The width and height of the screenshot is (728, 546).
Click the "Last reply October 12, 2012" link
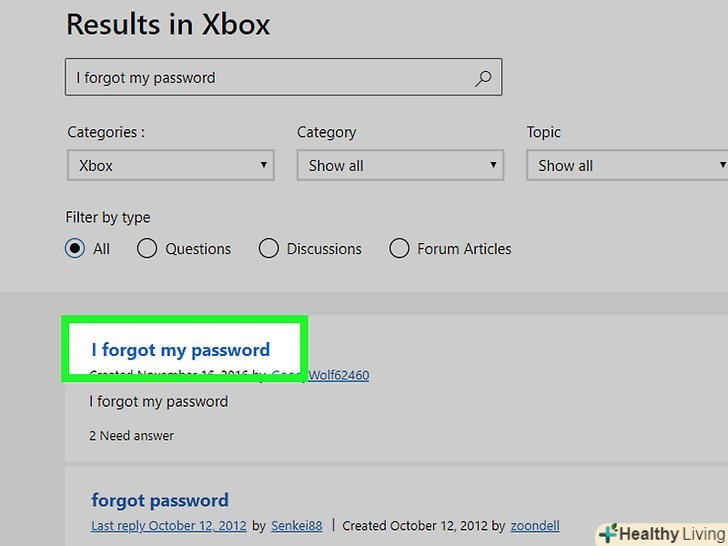point(168,526)
